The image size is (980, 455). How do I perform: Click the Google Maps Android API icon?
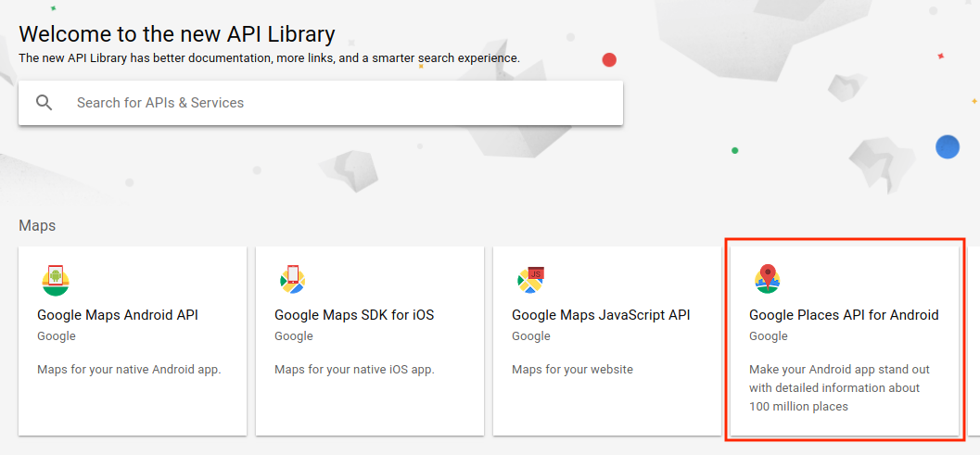coord(56,280)
